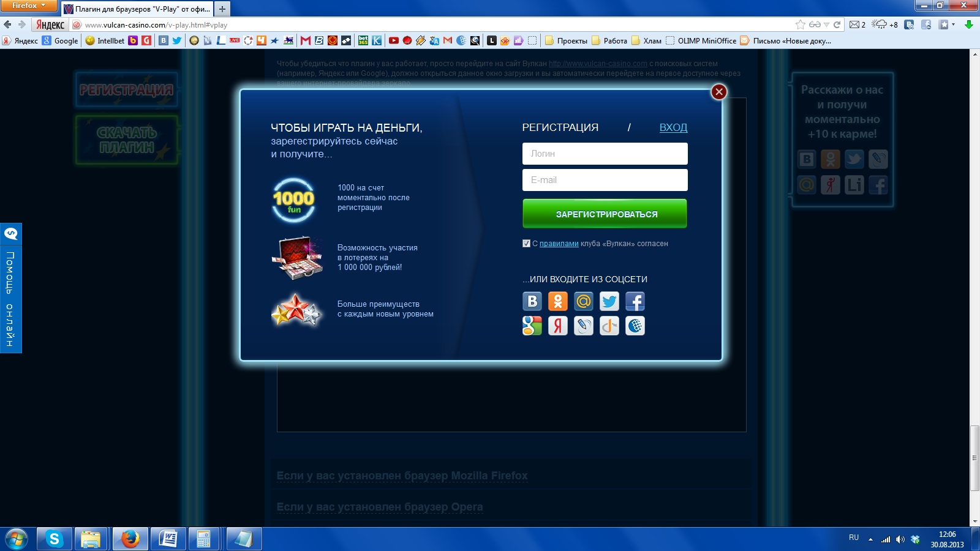Reload the page with the refresh icon

click(837, 24)
